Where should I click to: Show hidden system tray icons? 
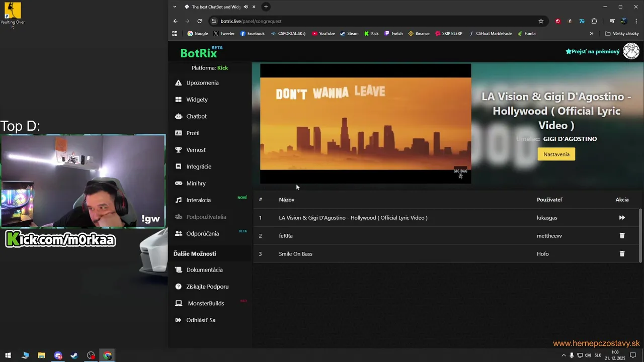(563, 355)
